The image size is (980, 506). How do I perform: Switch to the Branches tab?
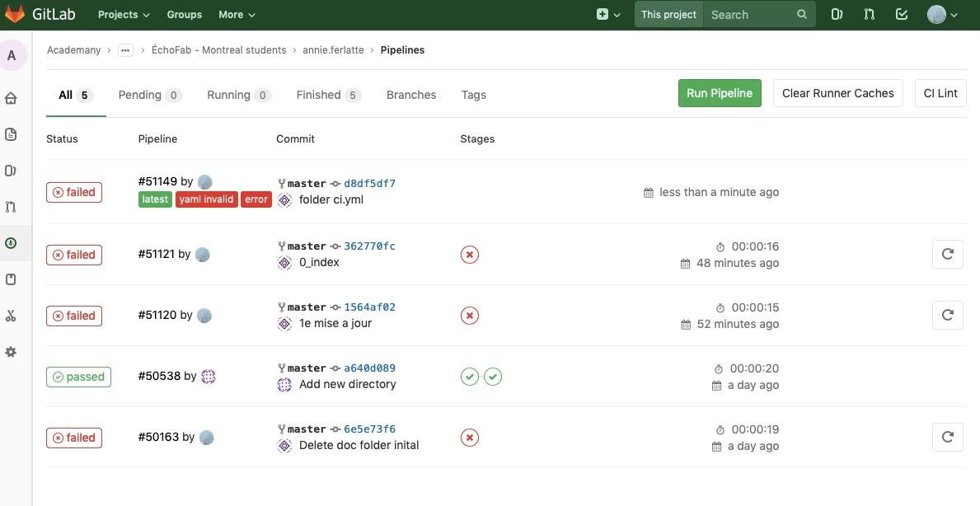point(411,95)
